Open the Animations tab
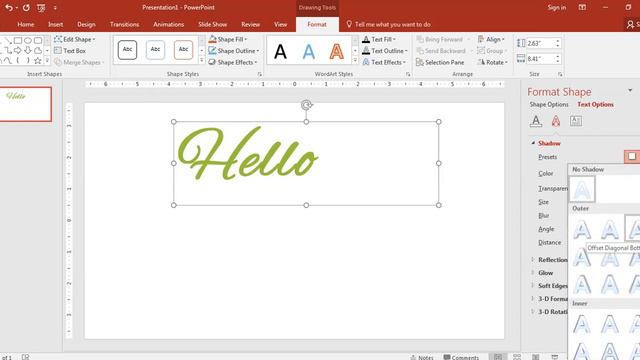The height and width of the screenshot is (360, 640). point(169,24)
